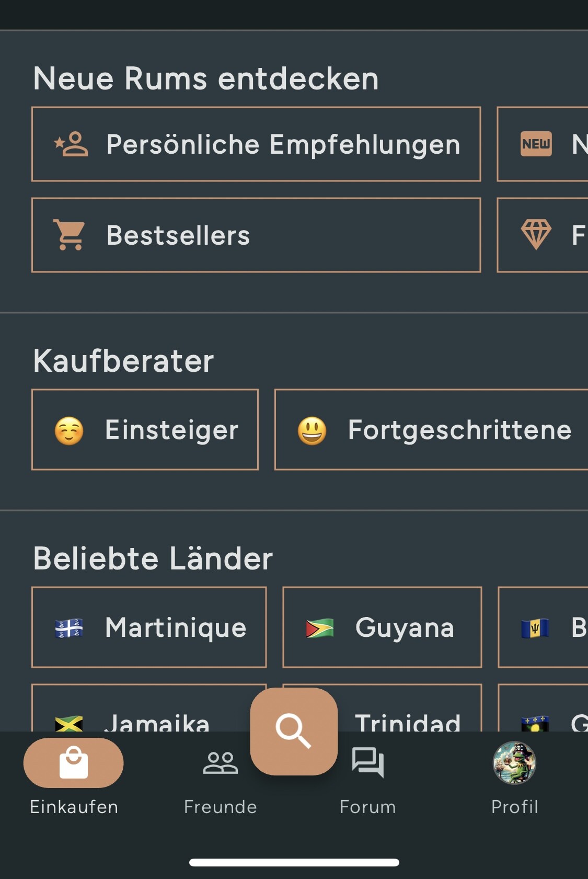Open the Forum chat icon

(x=368, y=763)
